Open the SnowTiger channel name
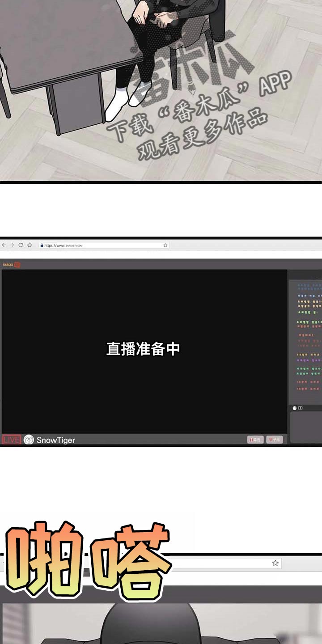The width and height of the screenshot is (322, 644). click(x=56, y=440)
